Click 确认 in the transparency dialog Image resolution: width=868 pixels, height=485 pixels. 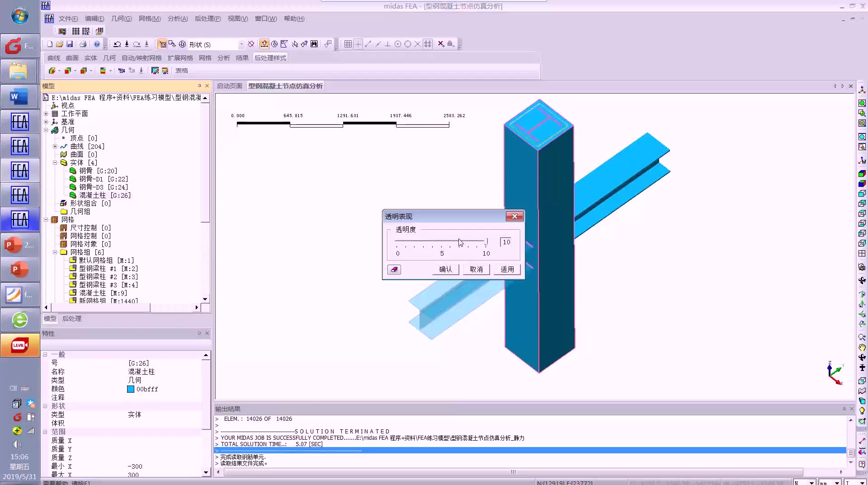pos(446,270)
